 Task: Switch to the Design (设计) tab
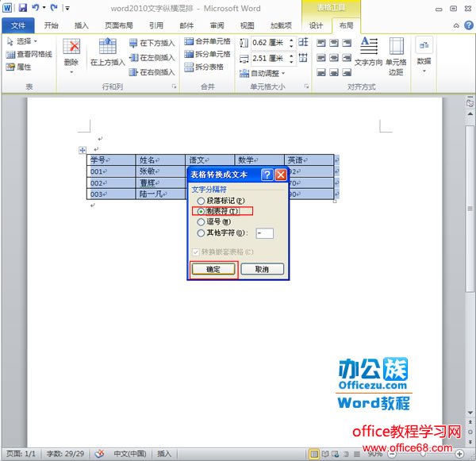tap(316, 25)
